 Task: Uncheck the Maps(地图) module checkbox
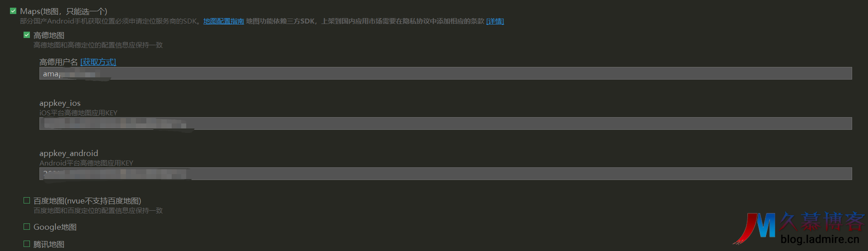13,11
